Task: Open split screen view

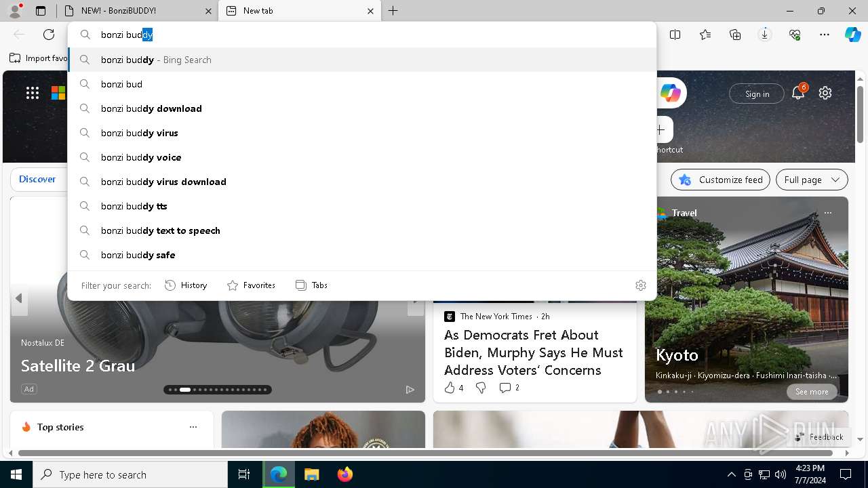Action: 675,35
